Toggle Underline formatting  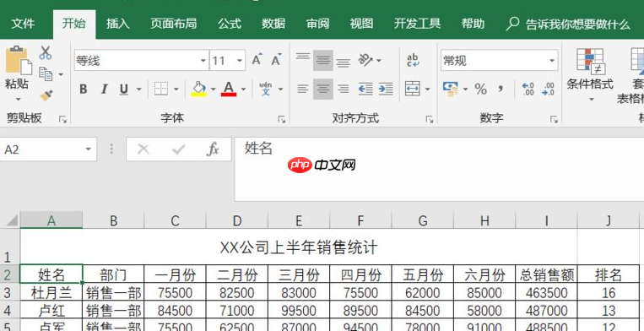click(x=124, y=90)
